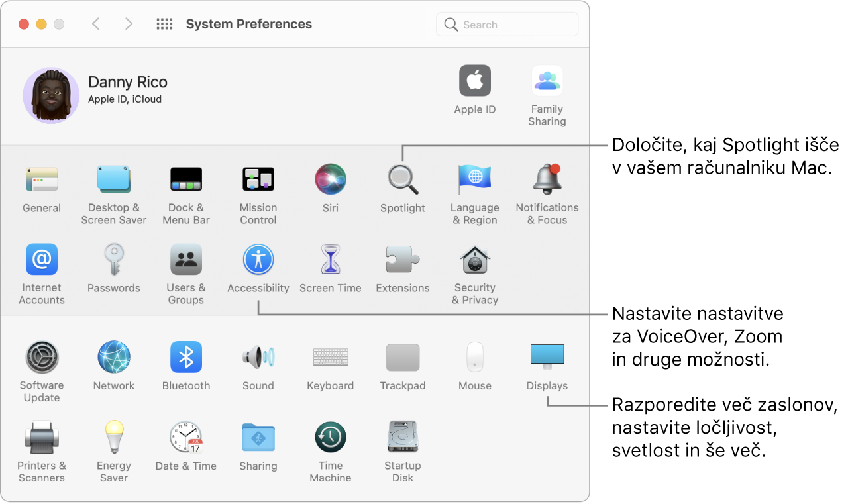The image size is (846, 504).
Task: Open Mission Control preferences
Action: pos(258,179)
